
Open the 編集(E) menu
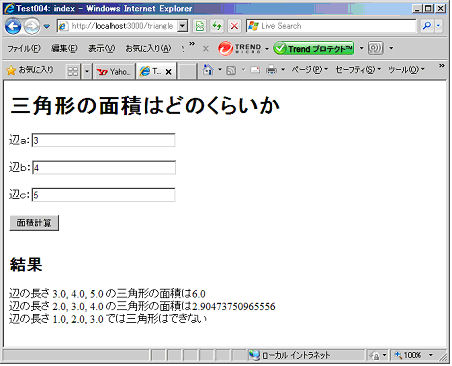coord(64,49)
